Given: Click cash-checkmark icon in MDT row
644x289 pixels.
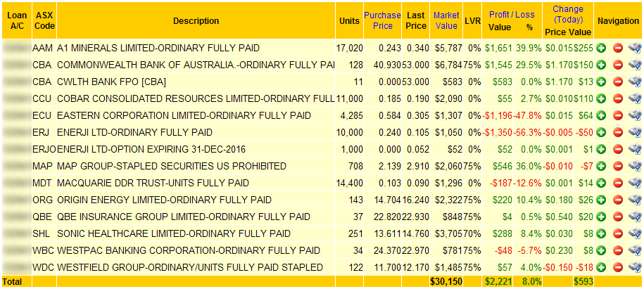Looking at the screenshot, I should click(635, 183).
